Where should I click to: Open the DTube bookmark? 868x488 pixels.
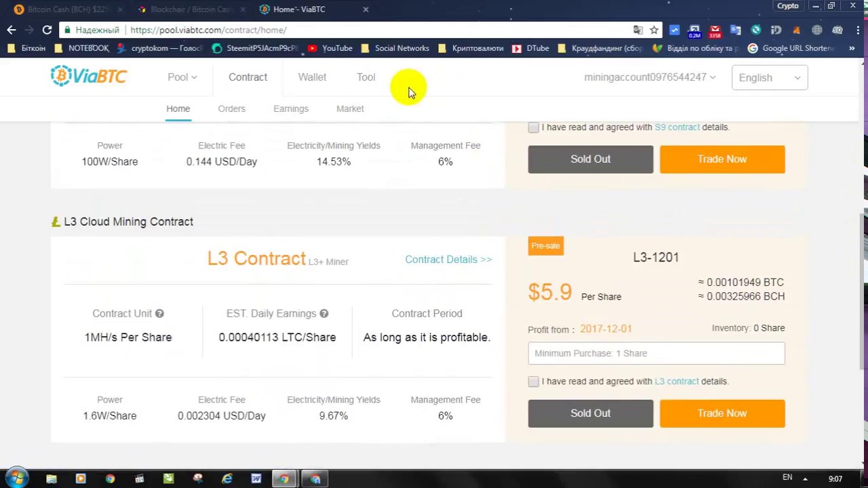pos(530,48)
